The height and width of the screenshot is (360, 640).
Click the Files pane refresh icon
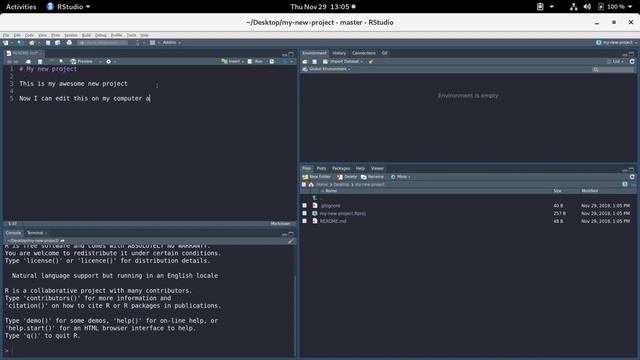pos(632,177)
